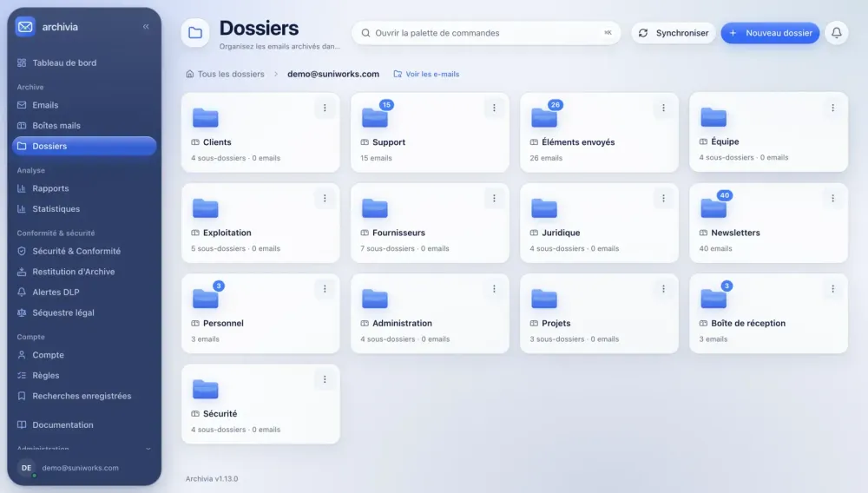Viewport: 868px width, 493px height.
Task: Click the 26 badge on Éléments envoyés
Action: pos(556,104)
